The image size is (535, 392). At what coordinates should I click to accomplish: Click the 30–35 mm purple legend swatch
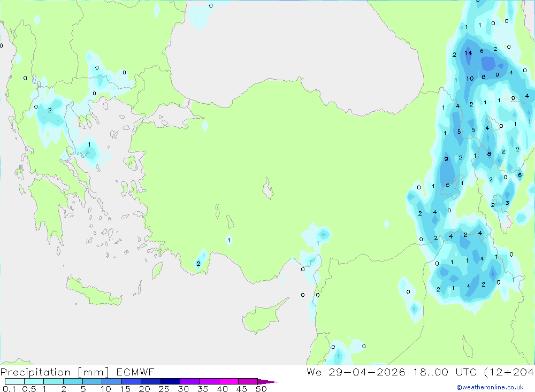(189, 381)
